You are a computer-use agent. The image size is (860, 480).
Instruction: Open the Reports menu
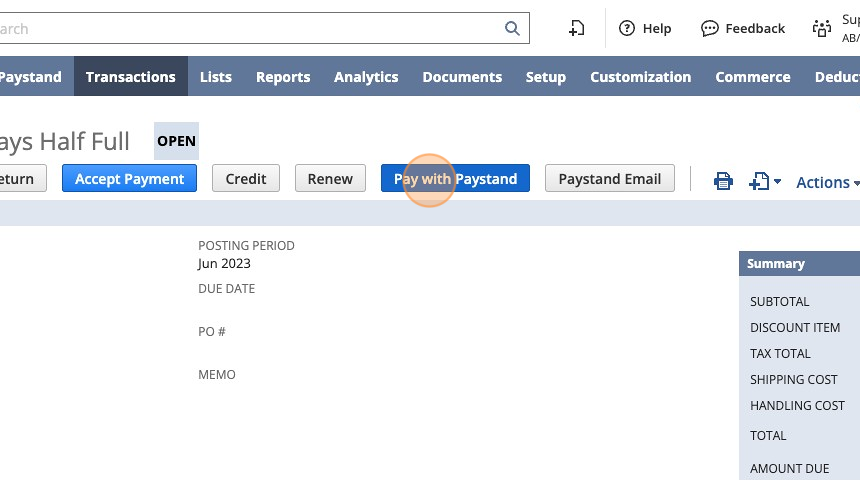(x=283, y=77)
